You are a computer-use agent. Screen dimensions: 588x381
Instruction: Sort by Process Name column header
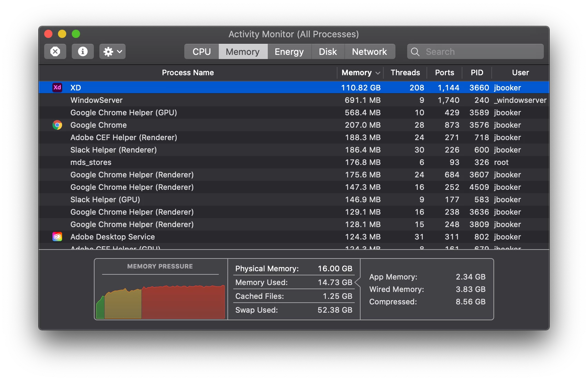[x=188, y=72]
